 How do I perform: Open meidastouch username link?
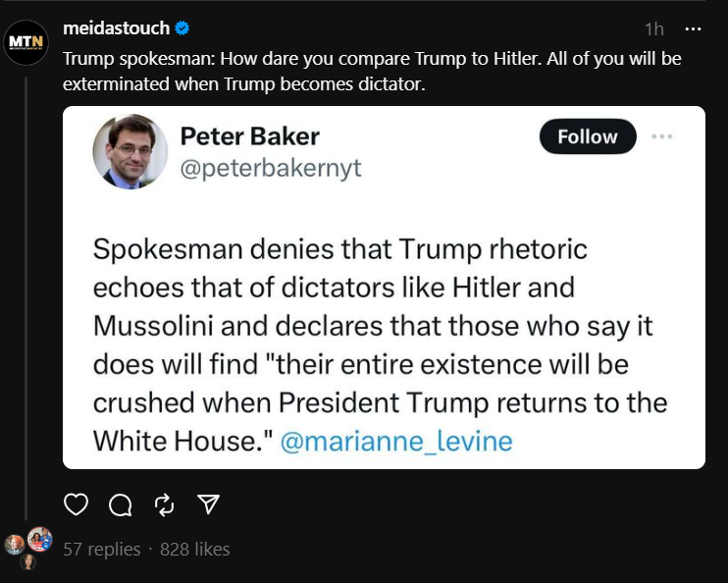[x=116, y=28]
